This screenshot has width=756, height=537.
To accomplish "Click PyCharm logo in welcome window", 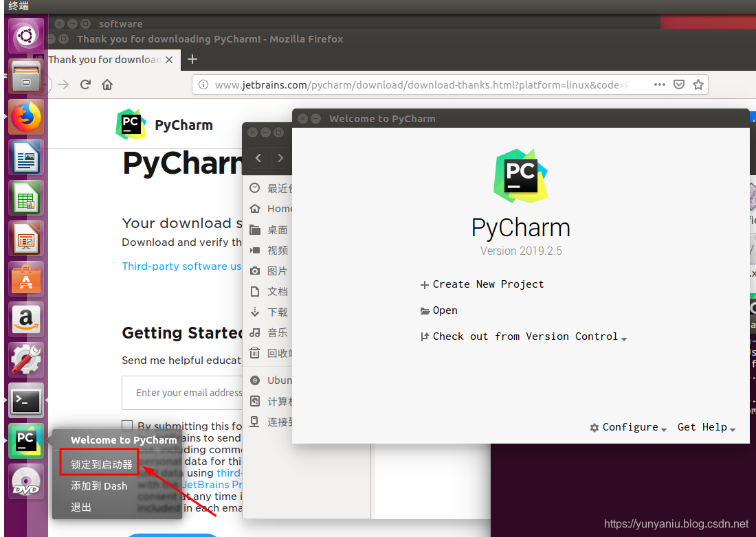I will [x=521, y=176].
